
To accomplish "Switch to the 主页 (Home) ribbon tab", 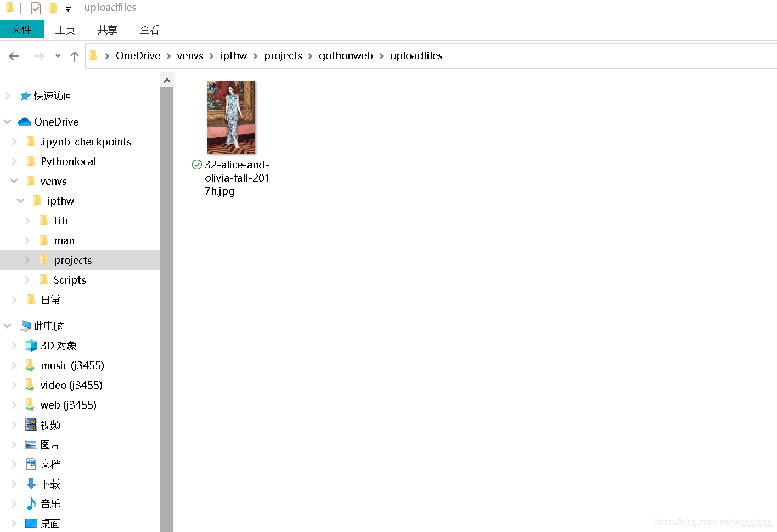I will [x=65, y=30].
